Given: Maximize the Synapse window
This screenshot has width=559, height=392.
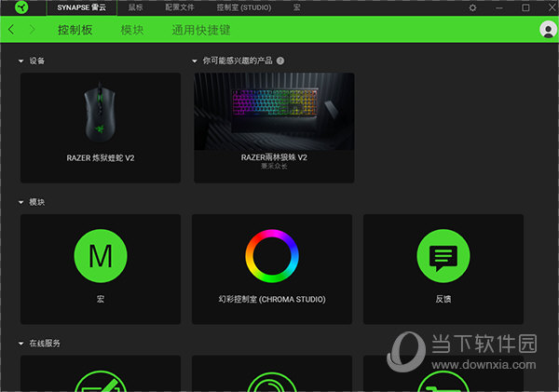Looking at the screenshot, I should tap(525, 7).
